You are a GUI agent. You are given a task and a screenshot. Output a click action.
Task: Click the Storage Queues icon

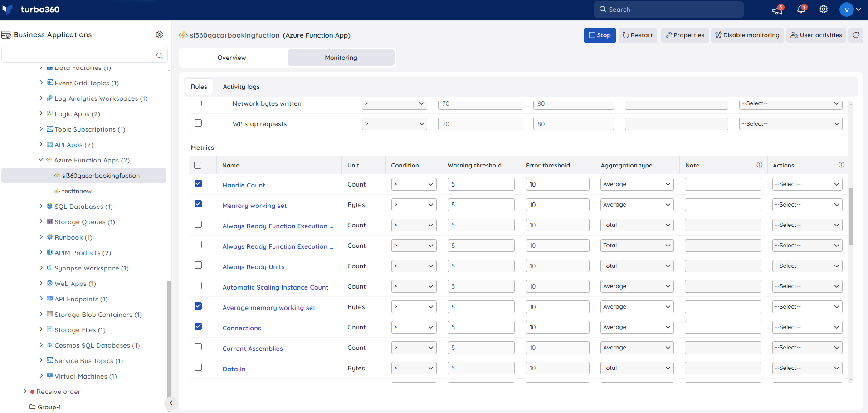click(x=50, y=221)
